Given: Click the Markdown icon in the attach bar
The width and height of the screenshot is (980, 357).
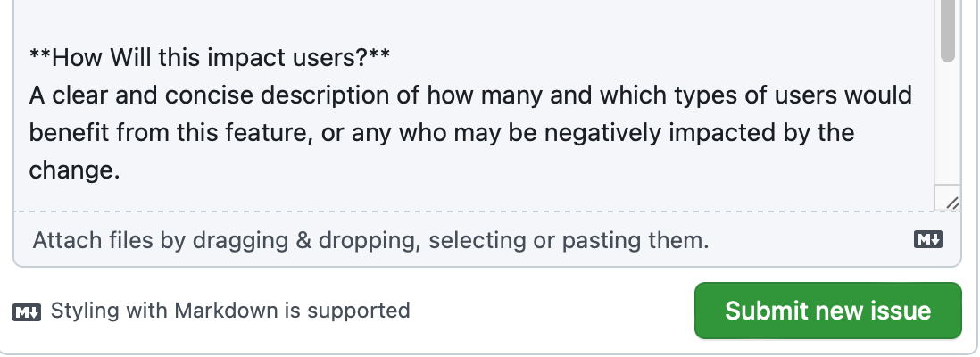Looking at the screenshot, I should [928, 239].
